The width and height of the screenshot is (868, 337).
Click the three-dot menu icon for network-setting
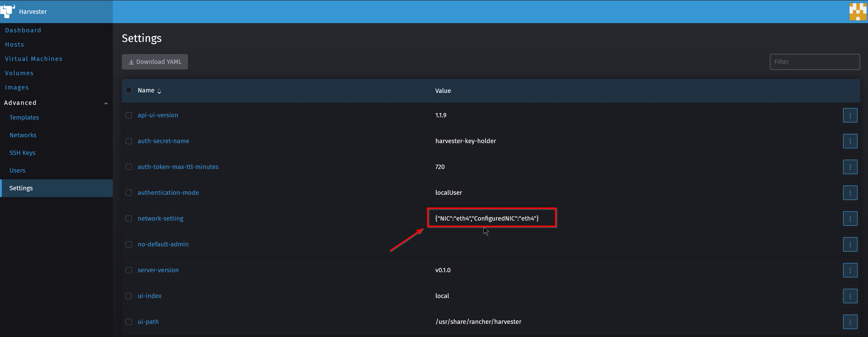tap(850, 218)
